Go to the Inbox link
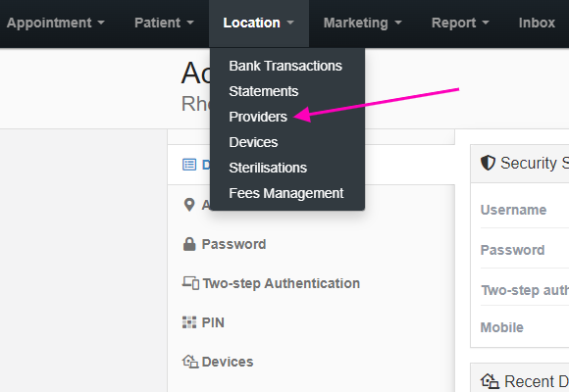The width and height of the screenshot is (569, 392). point(537,23)
